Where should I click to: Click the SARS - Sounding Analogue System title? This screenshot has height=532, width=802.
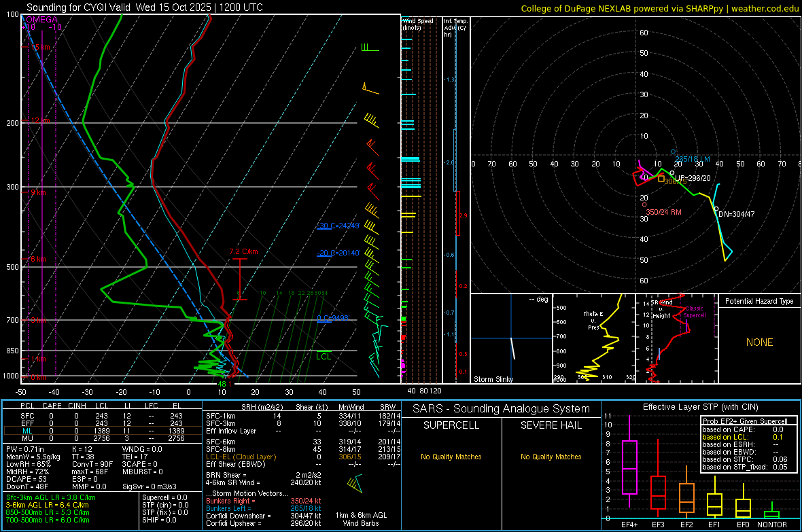click(501, 409)
